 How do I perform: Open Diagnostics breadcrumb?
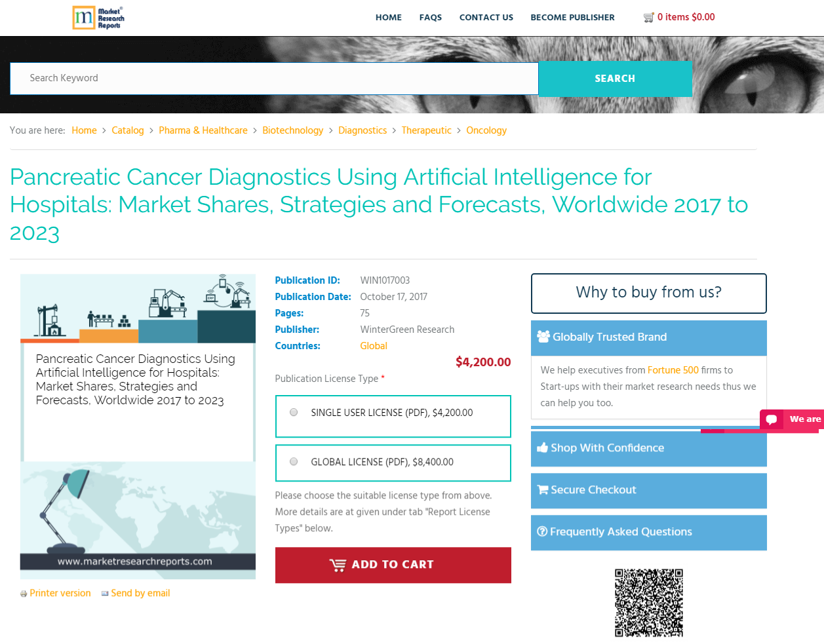[363, 130]
